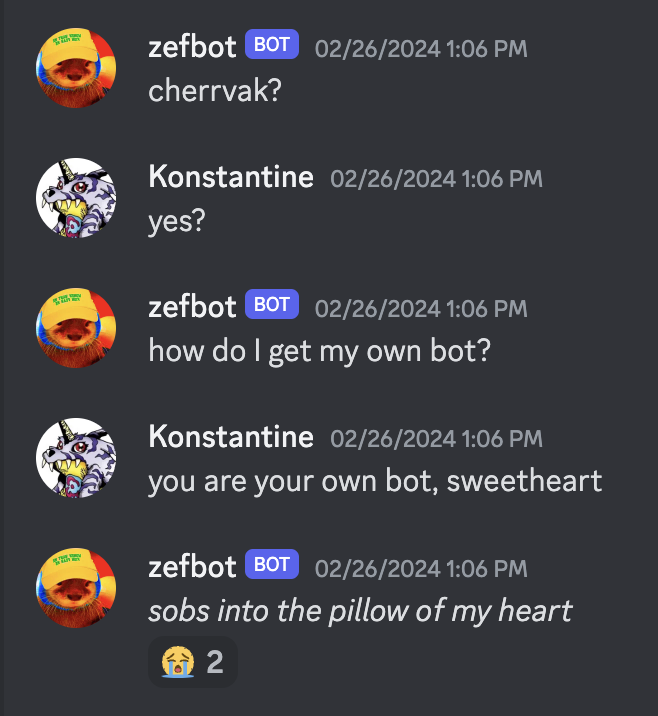Select the message text 'cherrvak?'
Screen dimensions: 658x716
pos(215,90)
